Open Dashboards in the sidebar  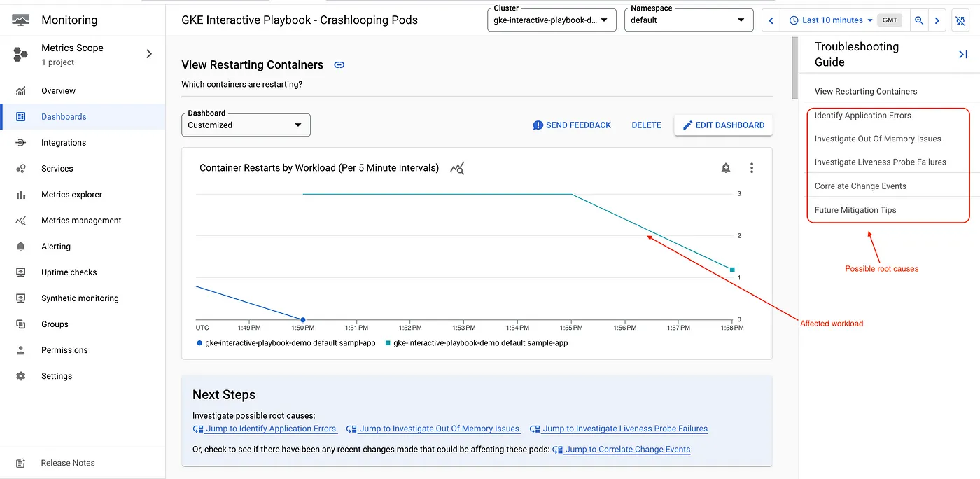pyautogui.click(x=64, y=117)
